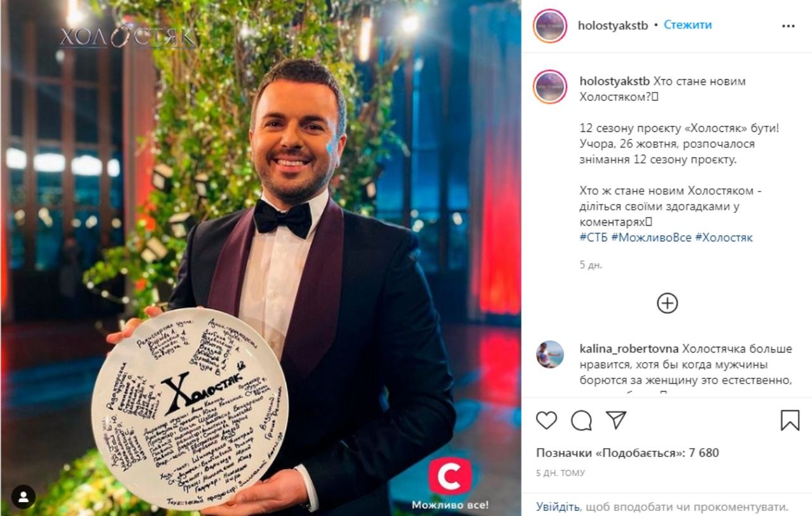
Task: Save post with the bookmark icon
Action: pyautogui.click(x=790, y=420)
